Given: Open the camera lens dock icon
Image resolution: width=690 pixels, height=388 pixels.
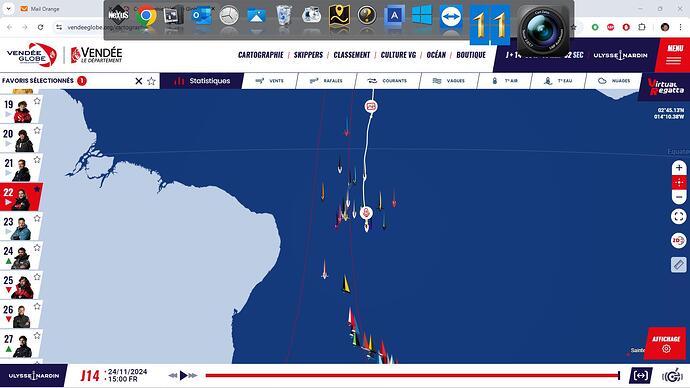Looking at the screenshot, I should [x=543, y=30].
